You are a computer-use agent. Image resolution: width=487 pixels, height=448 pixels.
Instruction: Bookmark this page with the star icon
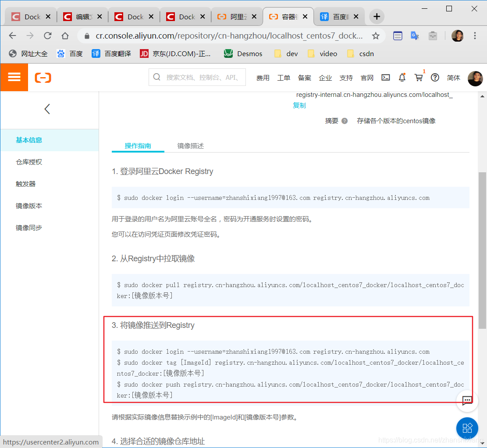point(376,36)
